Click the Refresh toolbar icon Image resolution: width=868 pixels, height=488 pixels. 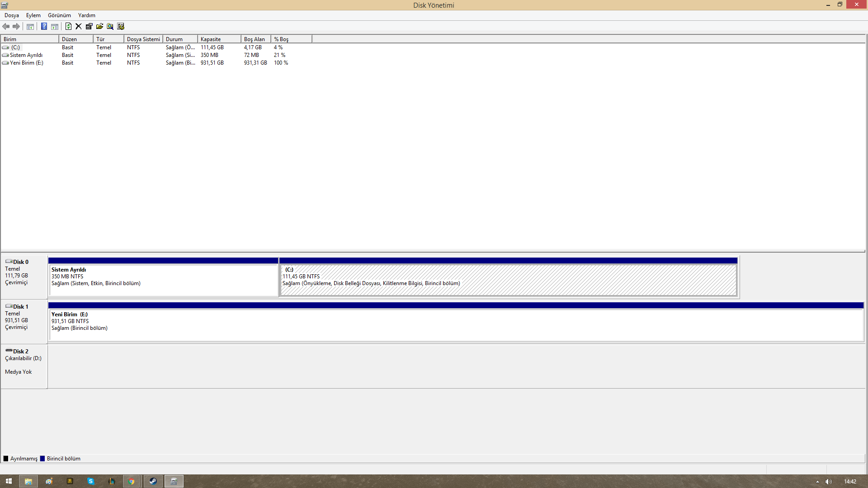coord(68,26)
